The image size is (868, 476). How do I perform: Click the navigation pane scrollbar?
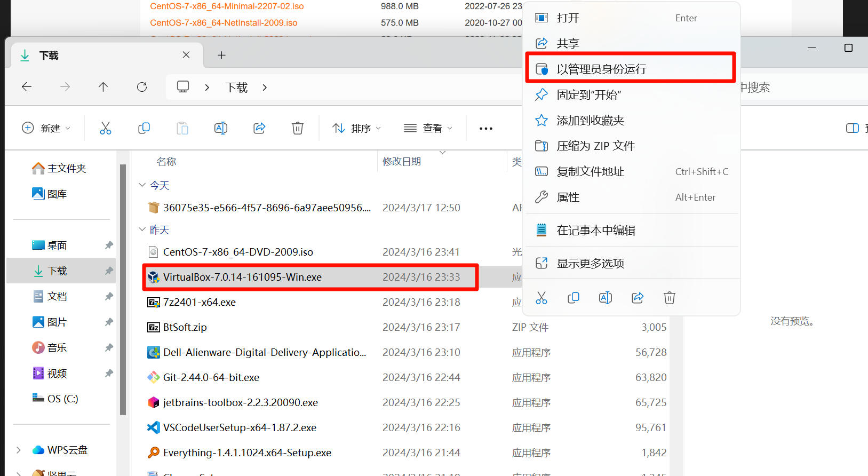click(x=123, y=289)
